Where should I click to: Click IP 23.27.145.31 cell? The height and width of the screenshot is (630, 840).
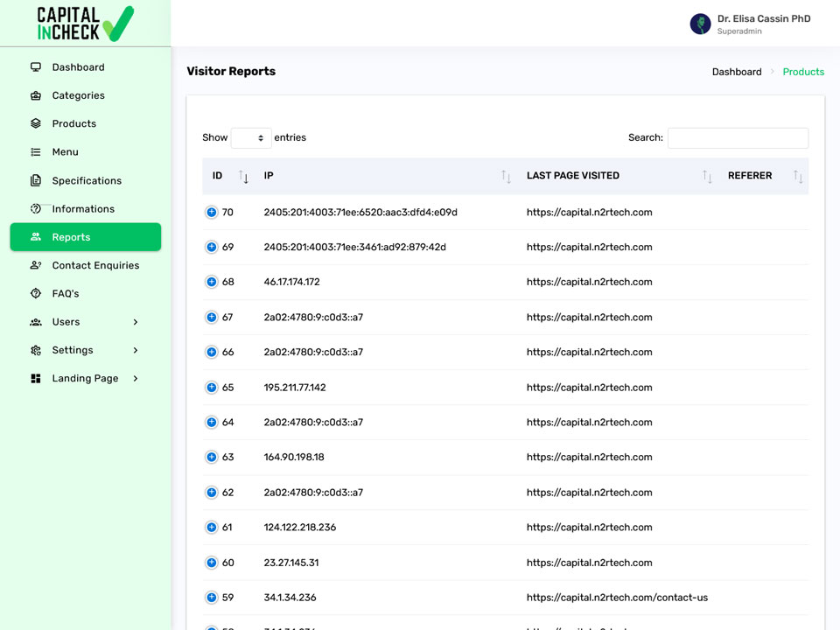[x=291, y=563]
